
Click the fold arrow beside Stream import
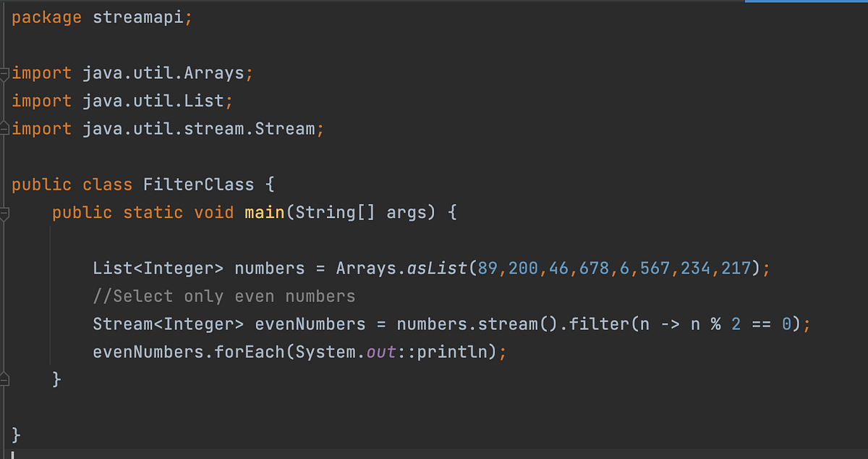4,128
